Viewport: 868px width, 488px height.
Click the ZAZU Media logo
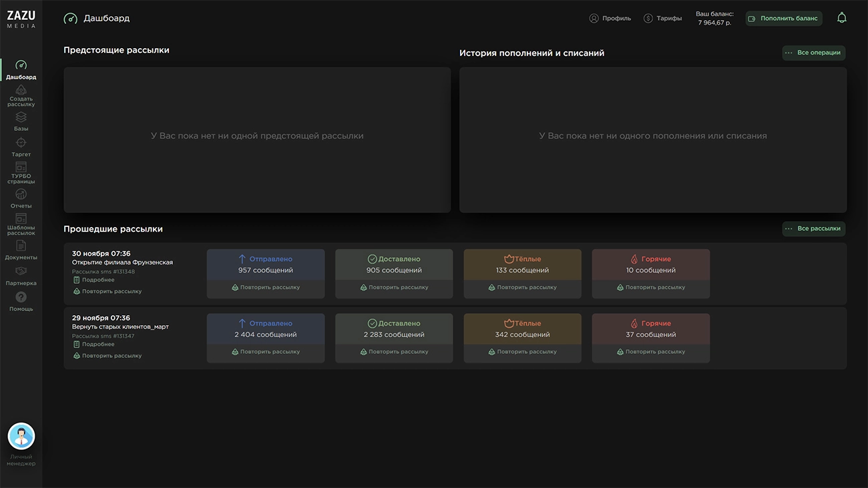(x=21, y=19)
